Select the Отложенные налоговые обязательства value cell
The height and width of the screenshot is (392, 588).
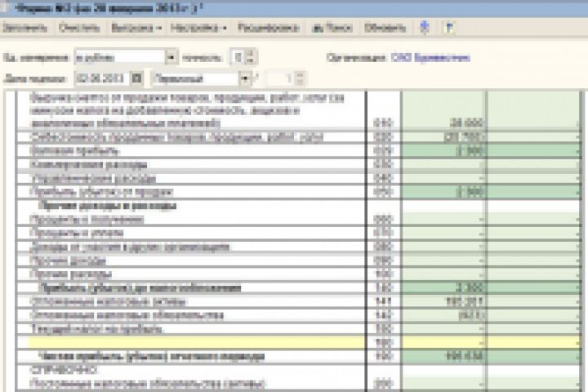[x=443, y=315]
